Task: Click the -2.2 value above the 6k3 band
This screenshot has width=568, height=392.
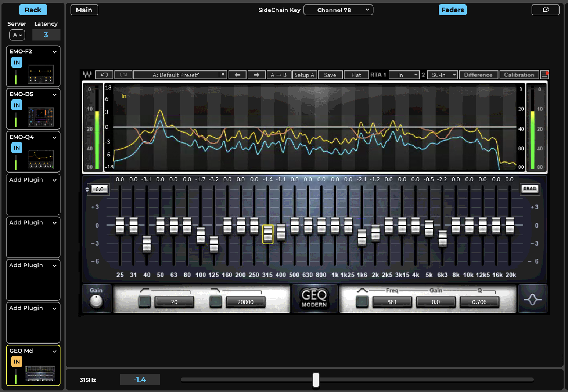Action: tap(442, 179)
